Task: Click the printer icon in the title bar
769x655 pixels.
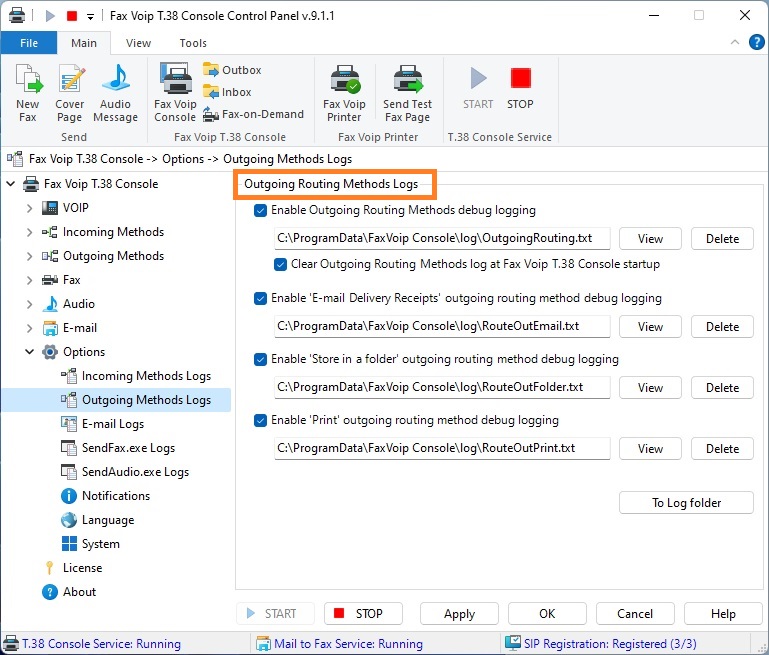Action: coord(17,15)
